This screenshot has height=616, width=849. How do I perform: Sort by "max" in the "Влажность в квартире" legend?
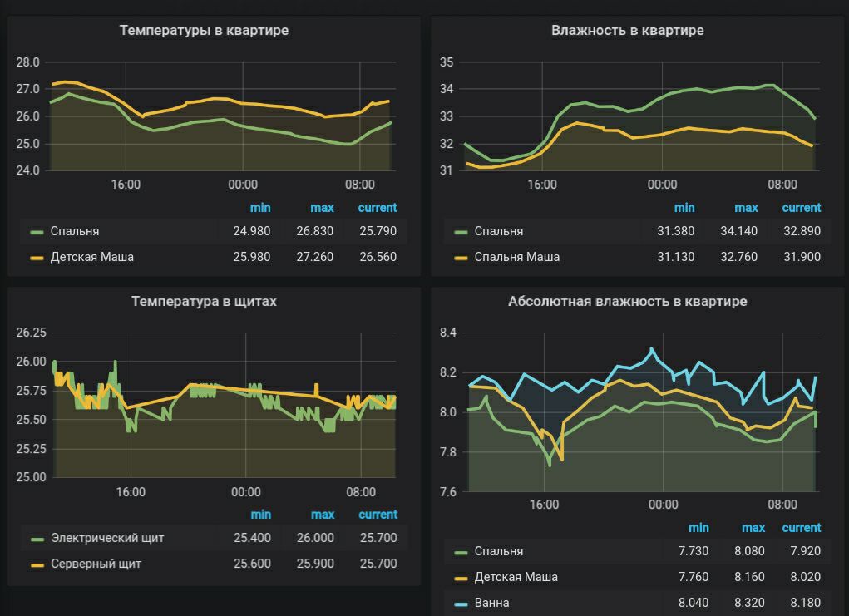point(746,208)
